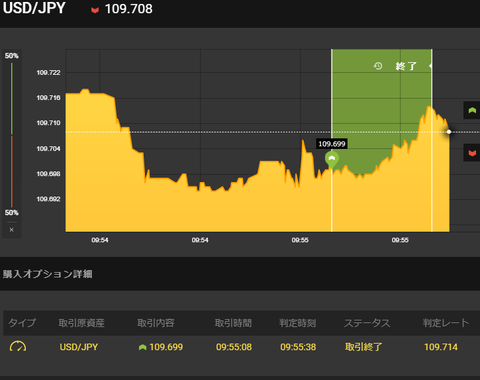Image resolution: width=480 pixels, height=380 pixels.
Task: Click the green portion of sentiment gauge
Action: 12,99
